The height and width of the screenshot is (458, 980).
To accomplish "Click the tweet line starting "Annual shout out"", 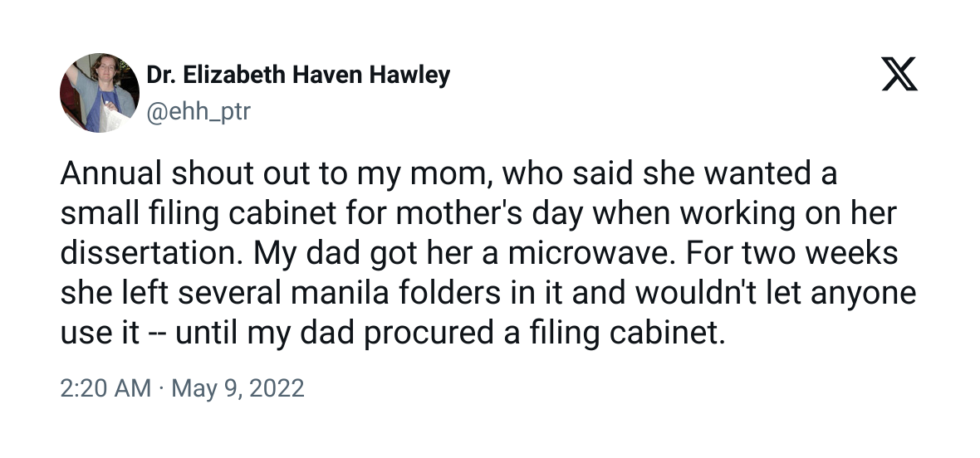I will pos(448,173).
